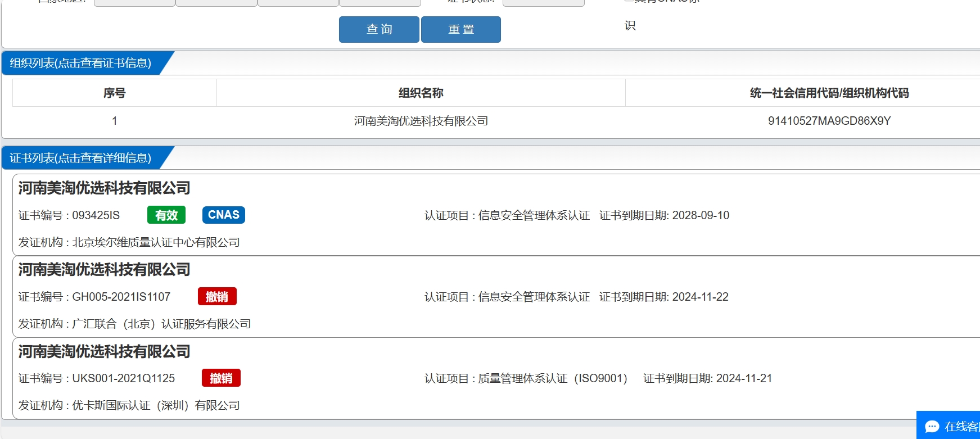Viewport: 980px width, 439px height.
Task: Click credit code 91410527MA9GD86X9Y
Action: coord(829,121)
